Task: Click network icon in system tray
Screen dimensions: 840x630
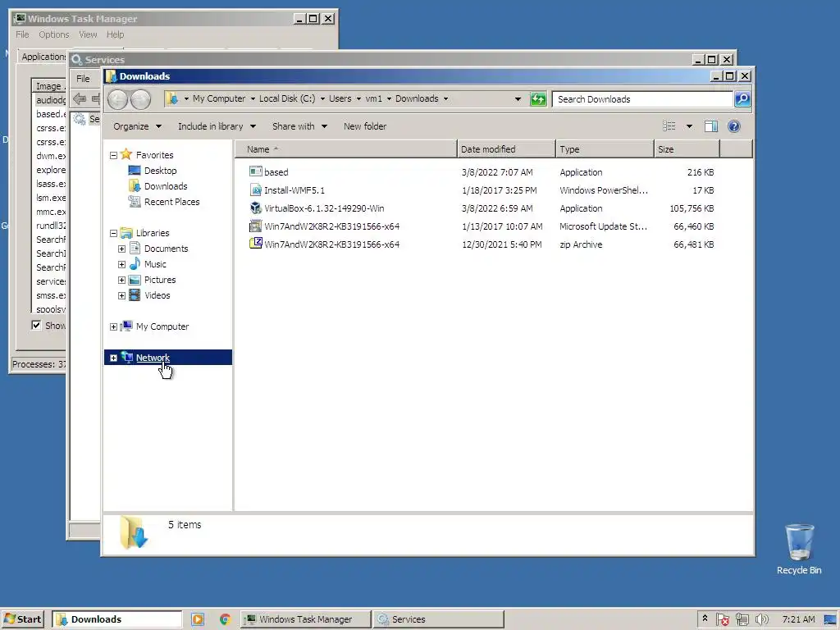Action: [742, 619]
